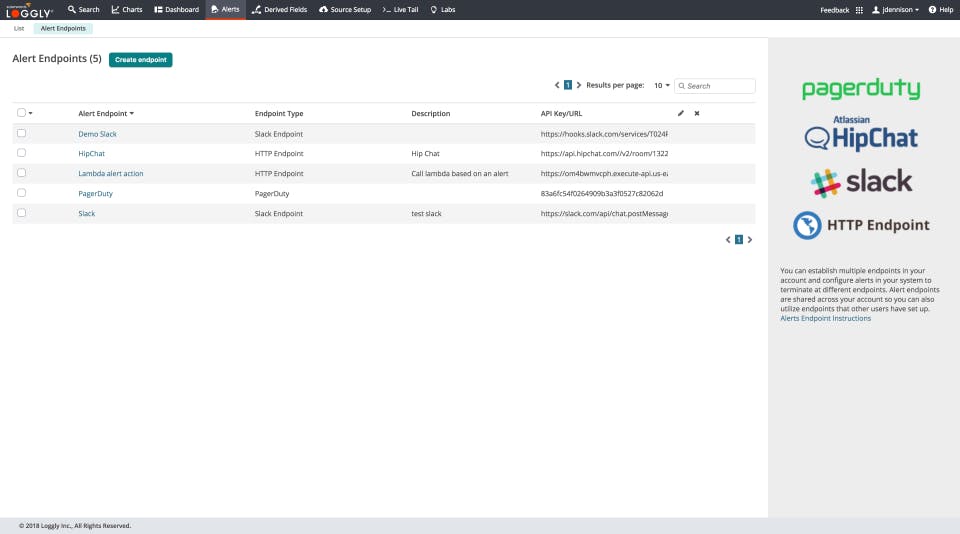Click the PagerDuty logo in sidebar
This screenshot has width=960, height=534.
[x=861, y=89]
